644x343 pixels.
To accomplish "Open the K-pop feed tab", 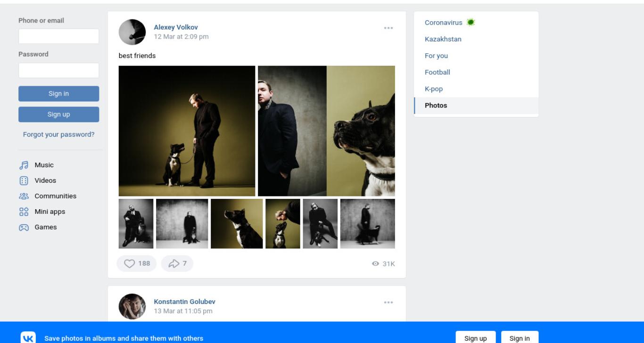I will tap(476, 89).
